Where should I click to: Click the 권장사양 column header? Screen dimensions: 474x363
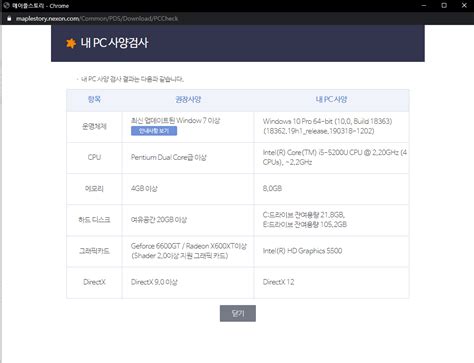click(188, 99)
